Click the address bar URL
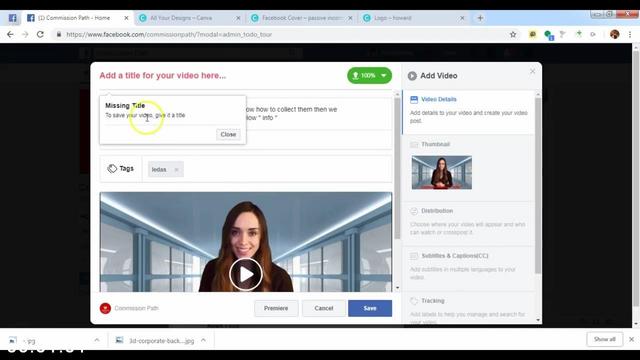 169,35
